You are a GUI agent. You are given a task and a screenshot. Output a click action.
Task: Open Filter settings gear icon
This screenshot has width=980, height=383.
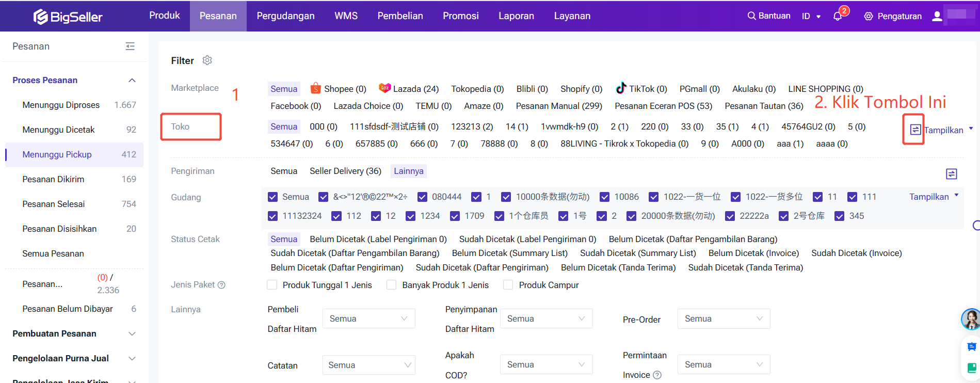click(207, 60)
